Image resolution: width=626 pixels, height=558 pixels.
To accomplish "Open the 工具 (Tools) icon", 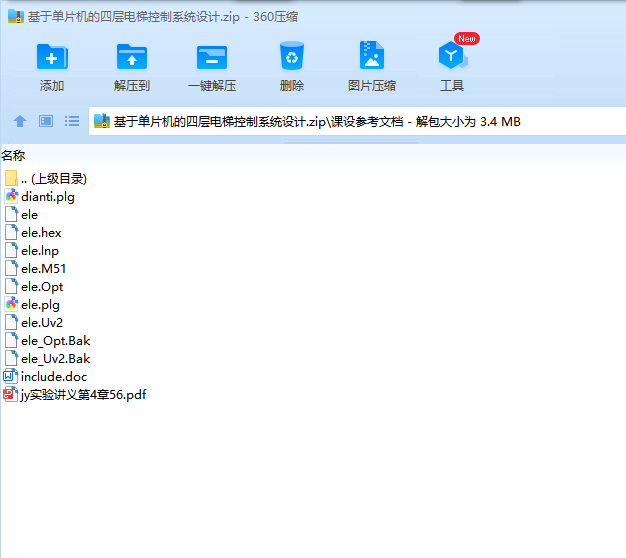I will [x=452, y=55].
